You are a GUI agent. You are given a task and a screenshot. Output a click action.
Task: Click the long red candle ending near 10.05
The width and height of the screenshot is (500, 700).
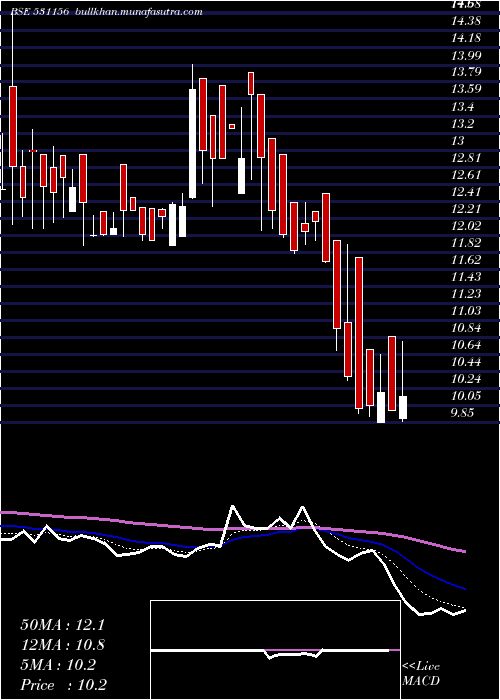[x=359, y=333]
